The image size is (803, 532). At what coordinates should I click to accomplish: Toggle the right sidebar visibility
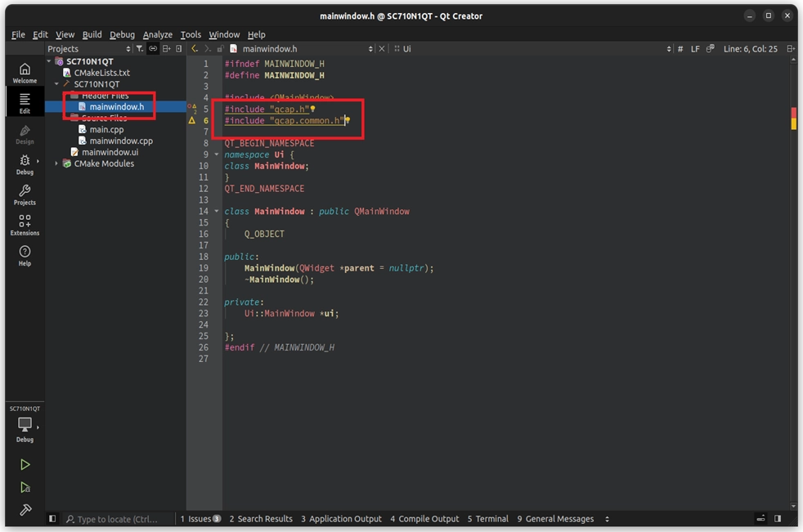[x=778, y=519]
